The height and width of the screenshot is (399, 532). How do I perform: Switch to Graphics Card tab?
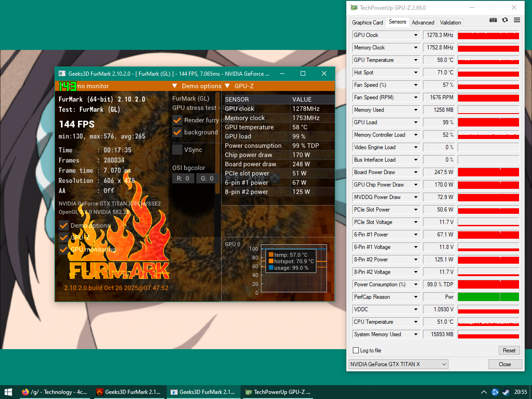coord(368,22)
